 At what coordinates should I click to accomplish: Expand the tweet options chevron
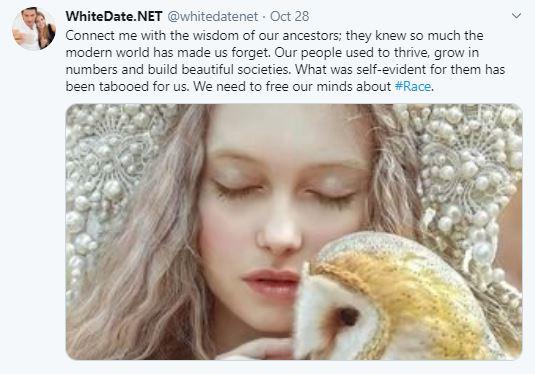[x=516, y=16]
